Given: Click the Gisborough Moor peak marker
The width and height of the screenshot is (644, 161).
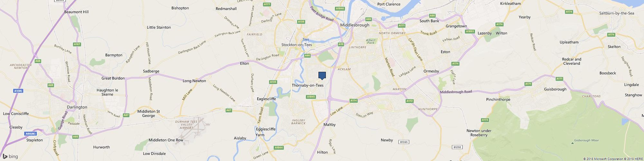Looking at the screenshot, I should (572, 143).
